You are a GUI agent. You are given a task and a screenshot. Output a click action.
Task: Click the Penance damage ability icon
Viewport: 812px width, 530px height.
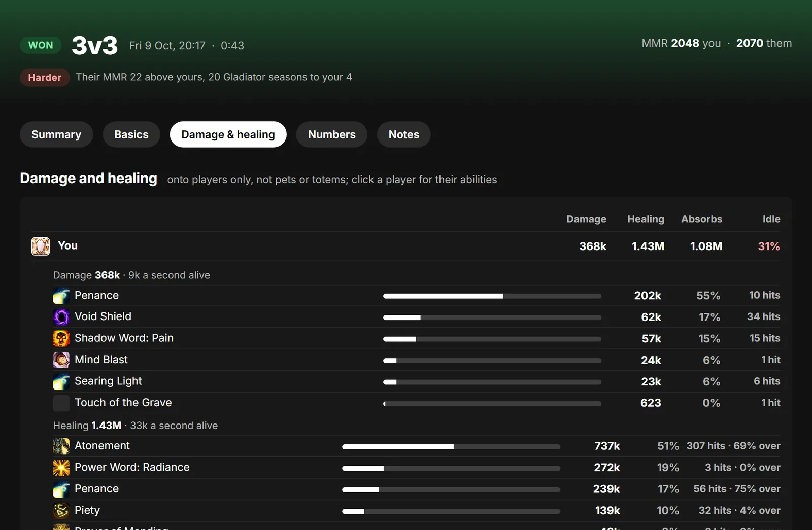pos(61,295)
